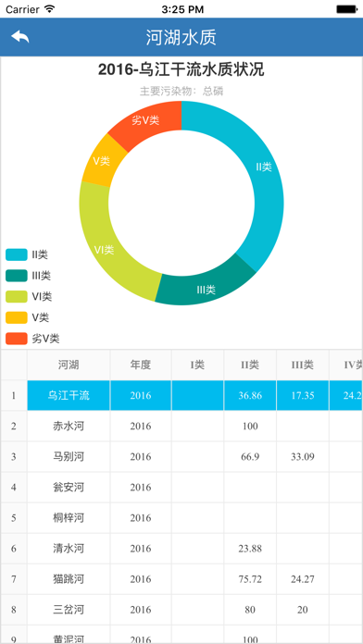Click row number 1 cell
This screenshot has height=644, width=363.
(14, 395)
